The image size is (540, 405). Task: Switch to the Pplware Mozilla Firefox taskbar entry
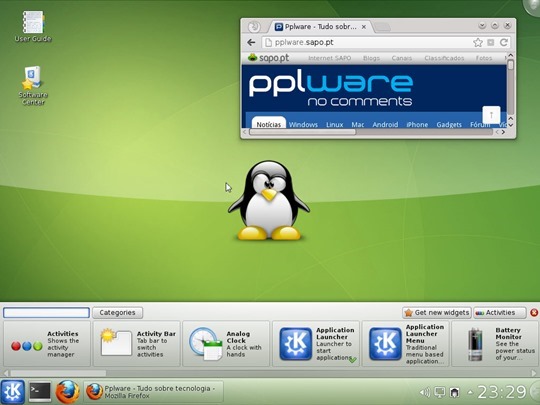pos(154,392)
